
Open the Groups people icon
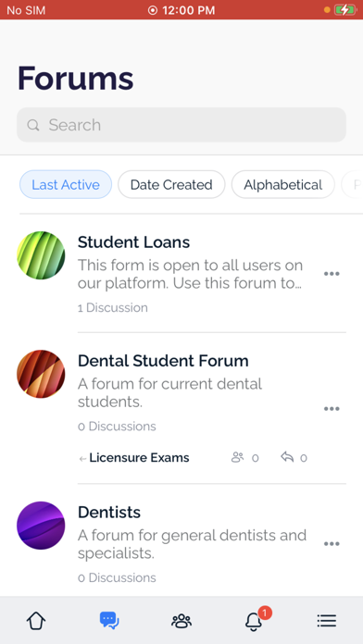[x=181, y=621]
